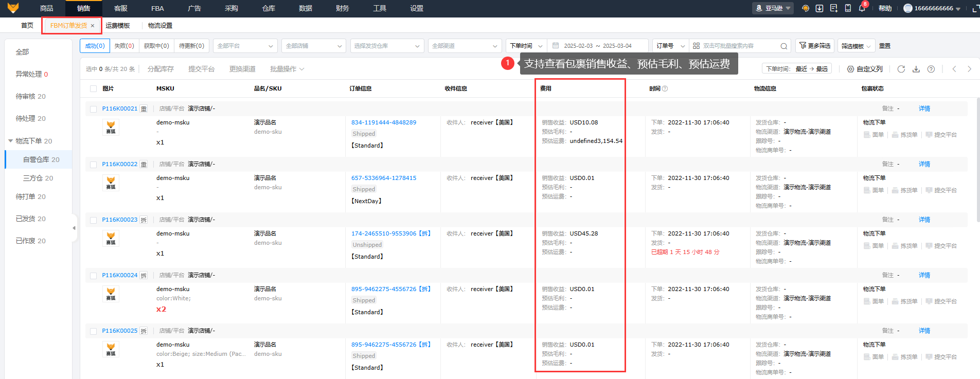Screen dimensions: 980x379
Task: Click the 重置 reset button
Action: [885, 46]
